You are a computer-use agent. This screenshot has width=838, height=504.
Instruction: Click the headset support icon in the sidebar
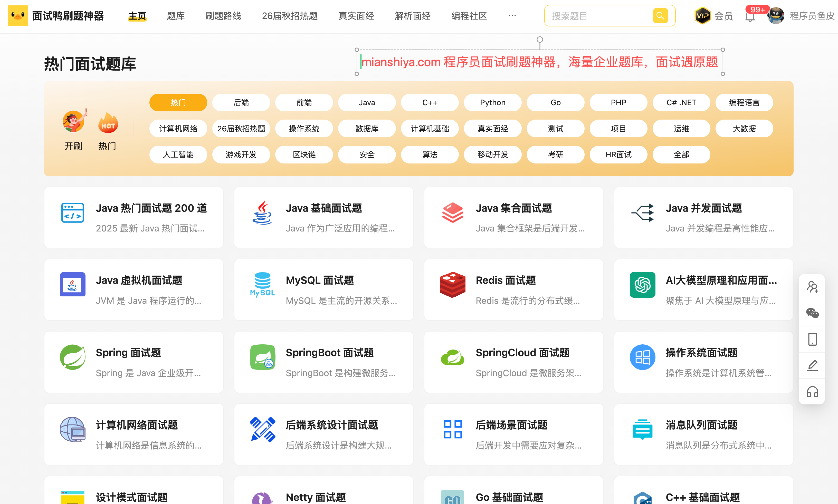coord(812,392)
